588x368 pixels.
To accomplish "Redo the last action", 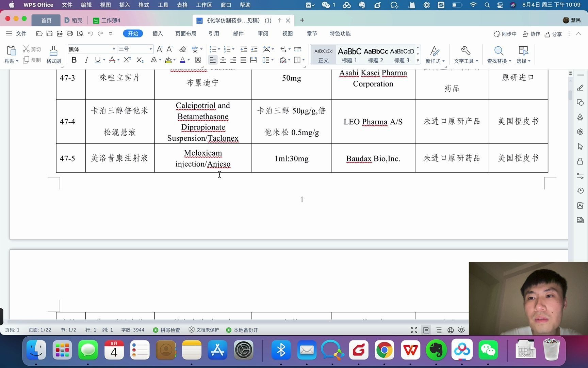I will (100, 33).
